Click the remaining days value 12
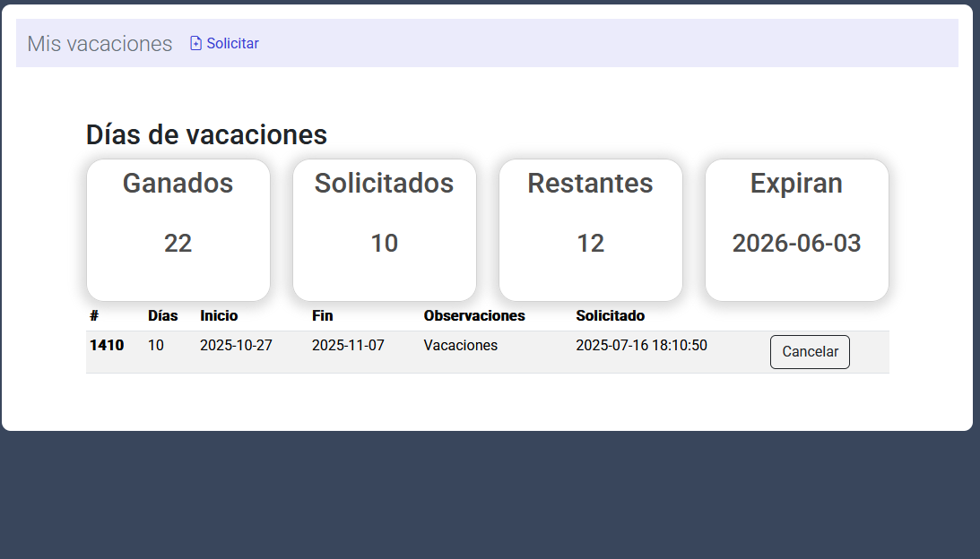Screen dimensions: 980x559 click(590, 243)
